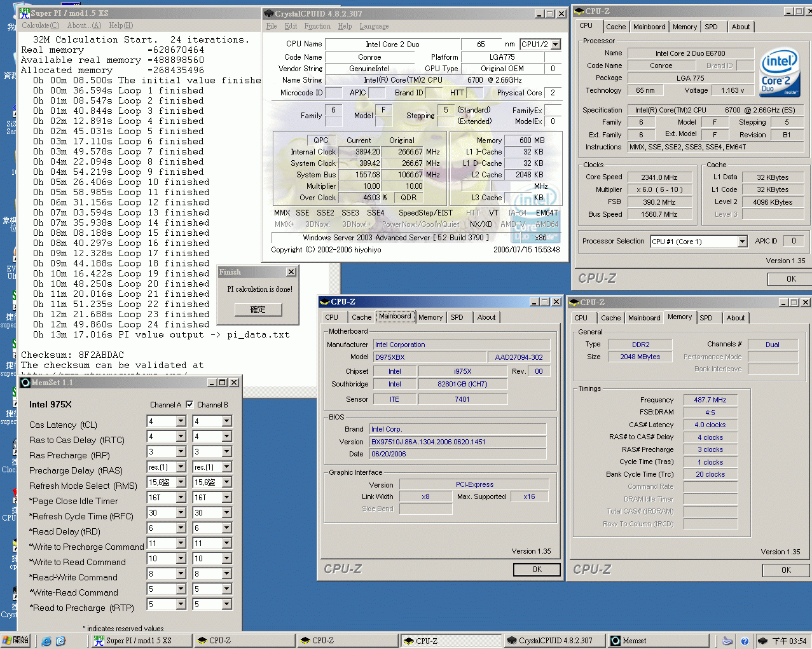
Task: Click the Intel Core 2 Duo logo
Action: coord(780,72)
